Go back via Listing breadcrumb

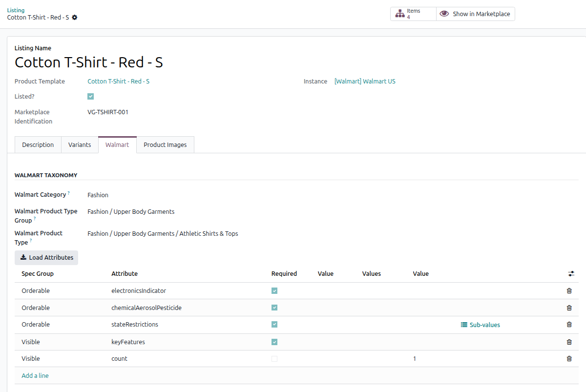tap(16, 10)
